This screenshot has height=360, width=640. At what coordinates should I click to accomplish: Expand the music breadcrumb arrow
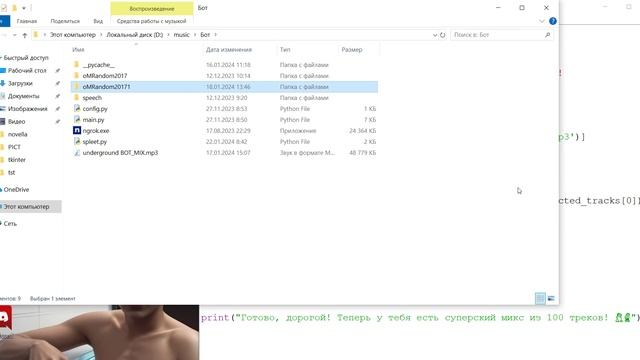[195, 35]
